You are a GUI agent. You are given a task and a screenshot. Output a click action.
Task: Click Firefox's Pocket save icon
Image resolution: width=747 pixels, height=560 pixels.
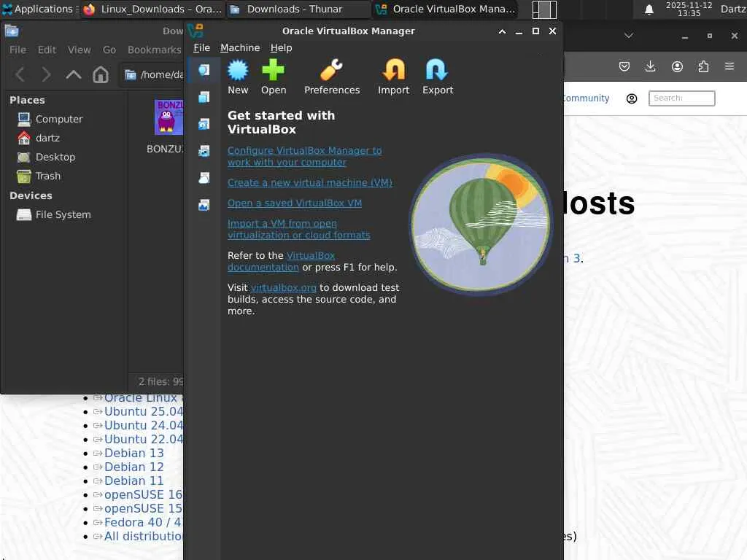click(x=624, y=66)
